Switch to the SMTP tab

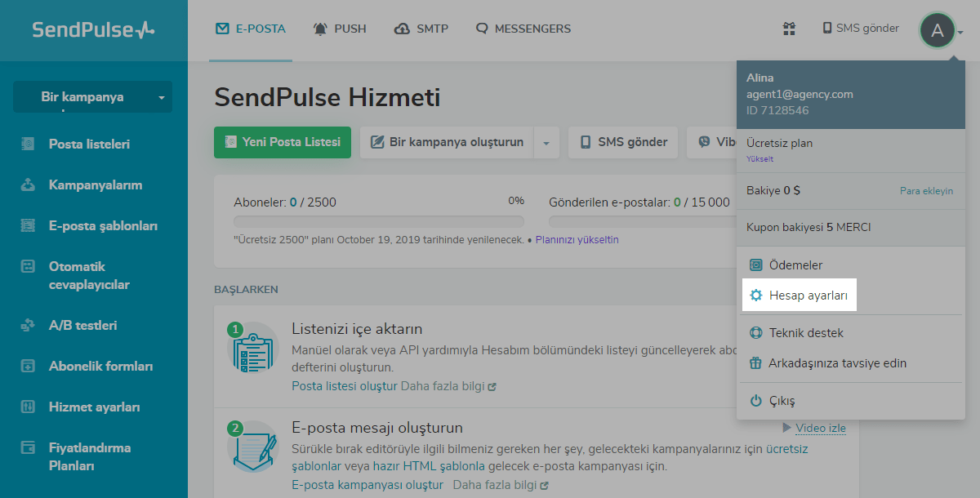coord(421,29)
